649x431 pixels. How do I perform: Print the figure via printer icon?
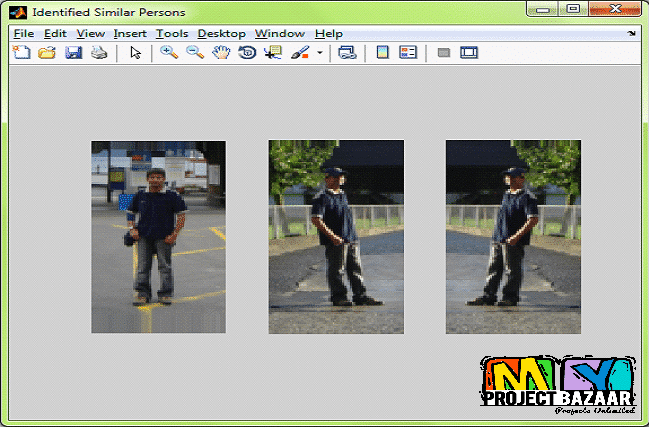tap(99, 53)
